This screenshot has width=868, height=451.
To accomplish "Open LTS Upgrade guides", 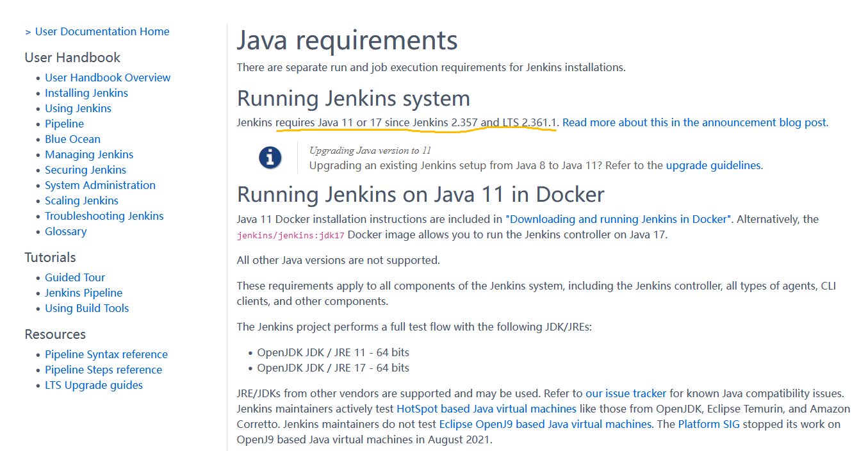I will [x=94, y=385].
